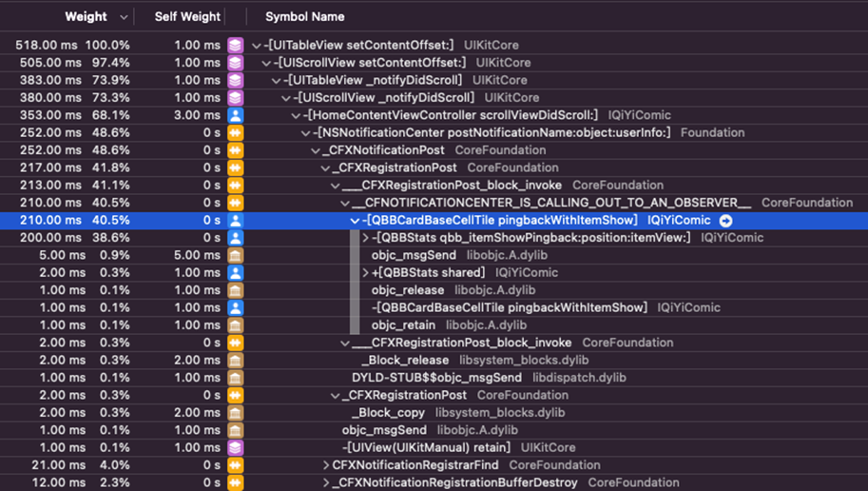Click user code icon for HomeContentViewController row

pyautogui.click(x=235, y=115)
